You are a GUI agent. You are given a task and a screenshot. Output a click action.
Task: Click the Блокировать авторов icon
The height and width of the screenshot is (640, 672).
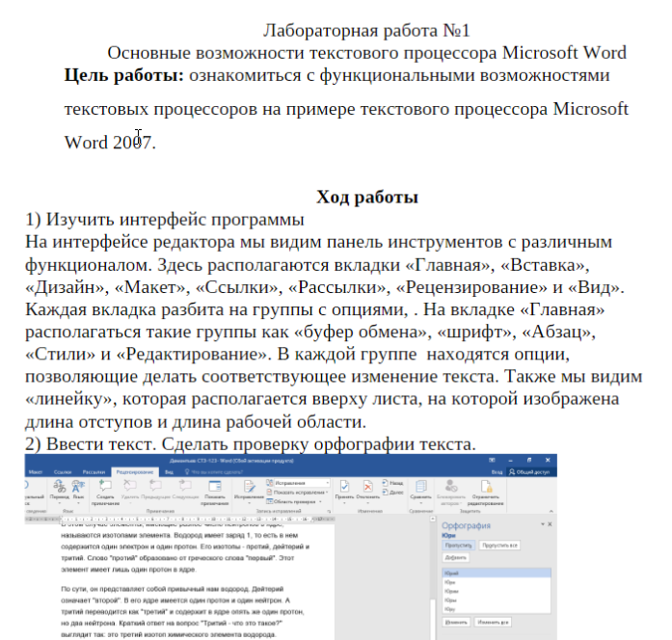pos(450,486)
